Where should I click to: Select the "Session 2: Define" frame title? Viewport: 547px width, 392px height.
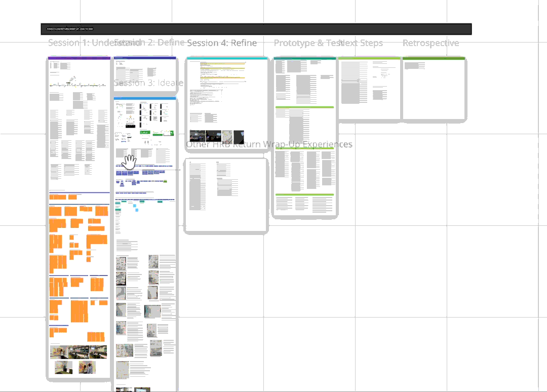[149, 43]
